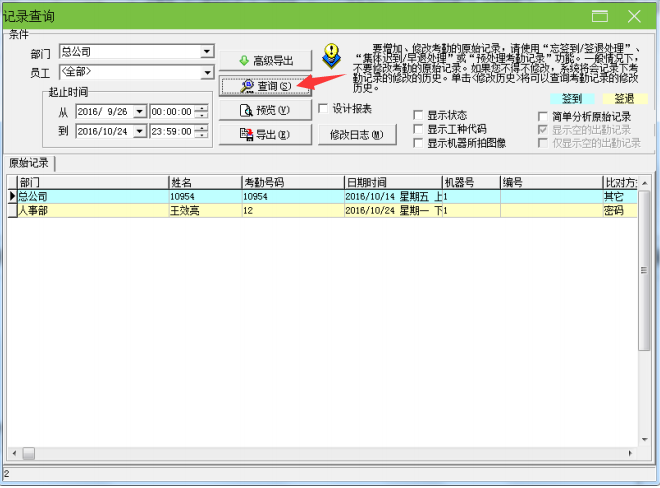Click the 签退 yellow color legend
The width and height of the screenshot is (660, 488).
(x=624, y=99)
